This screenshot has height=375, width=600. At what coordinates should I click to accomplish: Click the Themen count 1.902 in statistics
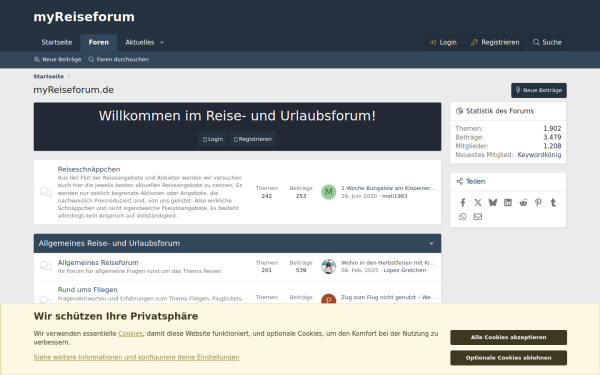pos(552,129)
